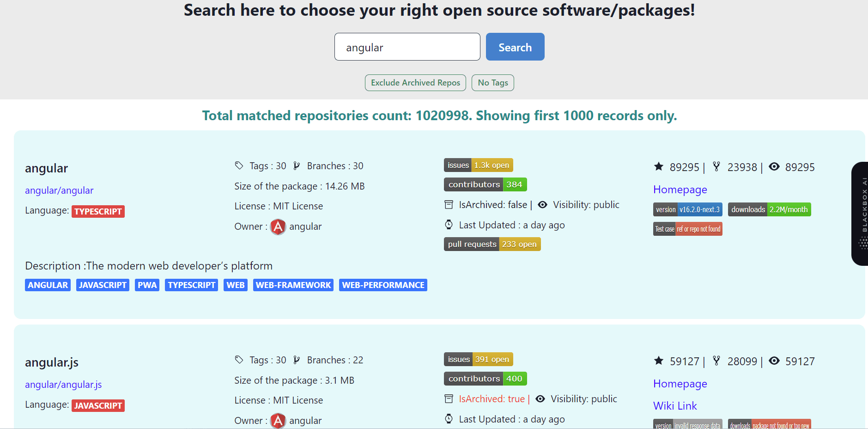This screenshot has width=868, height=429.
Task: Toggle the No Tags filter
Action: pos(493,83)
